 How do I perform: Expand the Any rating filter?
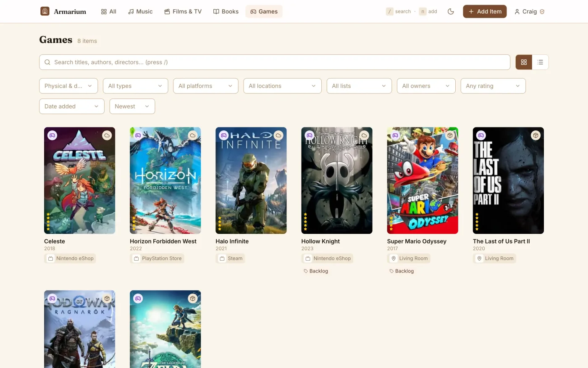493,86
